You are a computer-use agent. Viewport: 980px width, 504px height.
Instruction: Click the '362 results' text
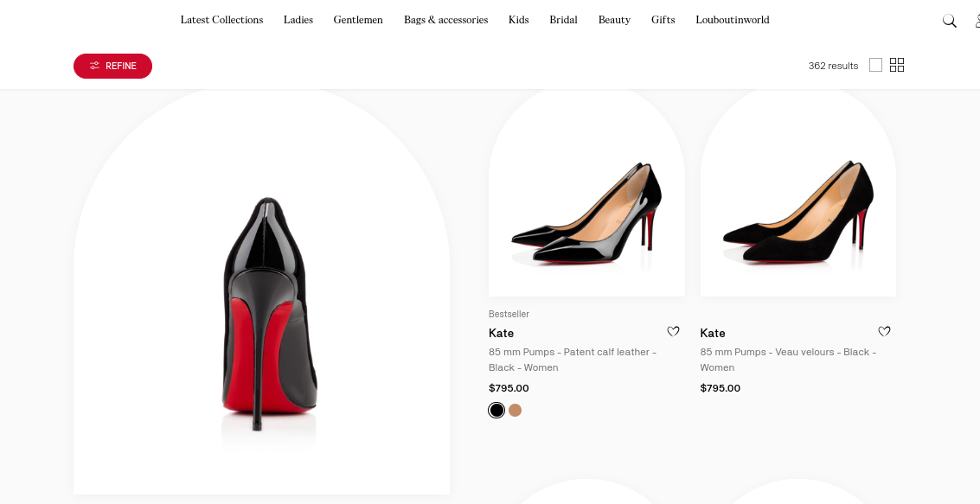(x=833, y=66)
